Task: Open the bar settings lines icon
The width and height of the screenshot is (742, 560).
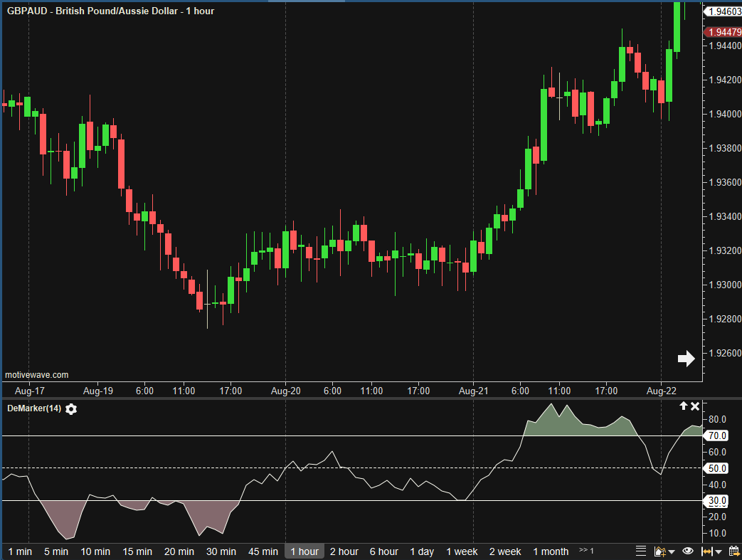Action: pyautogui.click(x=640, y=551)
